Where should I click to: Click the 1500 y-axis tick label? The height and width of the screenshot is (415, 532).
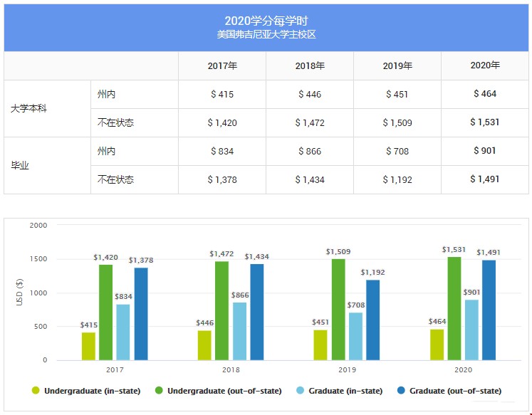[38, 259]
